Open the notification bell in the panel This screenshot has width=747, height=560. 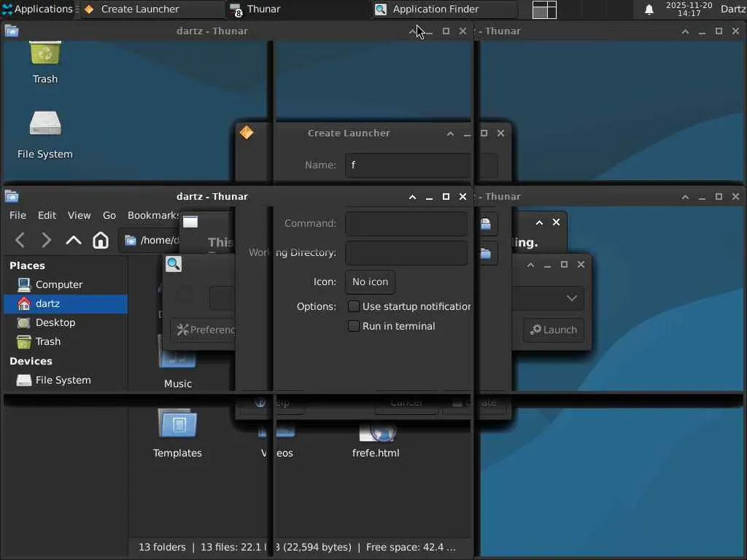click(x=649, y=9)
